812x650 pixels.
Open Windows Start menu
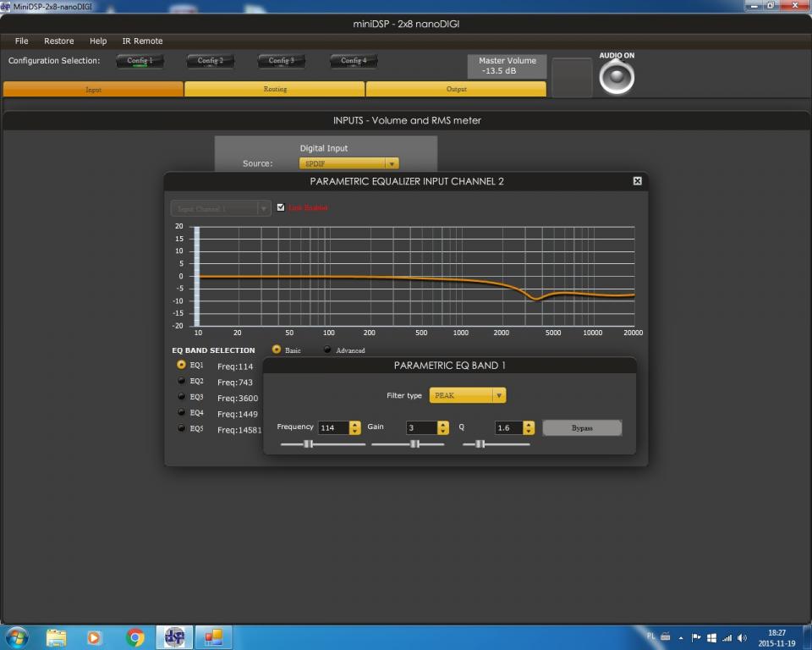pyautogui.click(x=16, y=637)
